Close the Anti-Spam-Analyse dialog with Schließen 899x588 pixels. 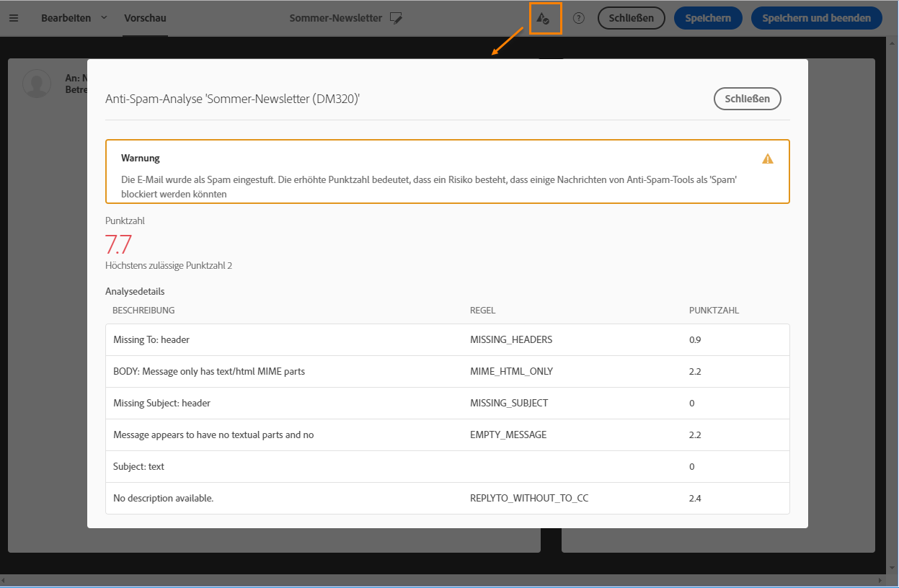coord(747,99)
